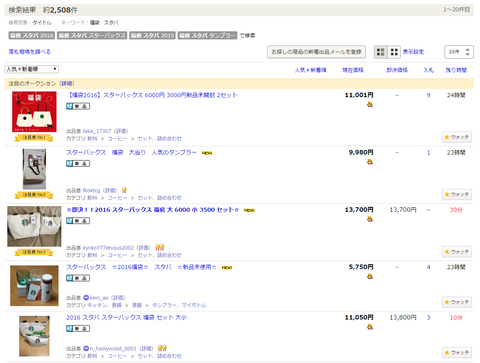Image resolution: width=480 pixels, height=363 pixels.
Task: Sort by 人気+新着順 column header
Action: click(x=310, y=70)
